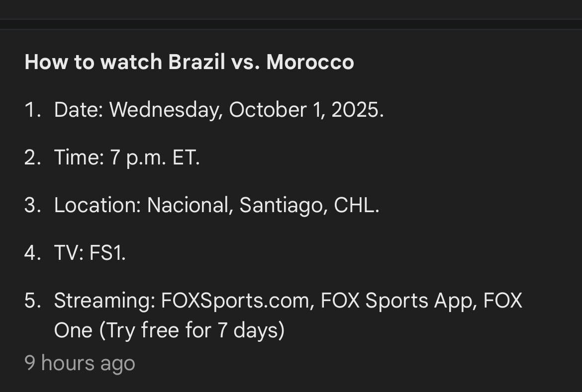
Task: Select list number 2 beside Time
Action: pos(32,157)
